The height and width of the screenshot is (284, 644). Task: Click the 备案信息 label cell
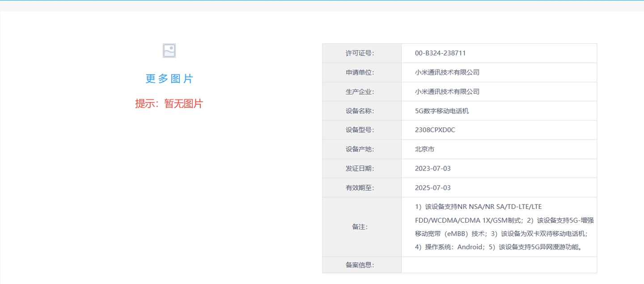[360, 265]
